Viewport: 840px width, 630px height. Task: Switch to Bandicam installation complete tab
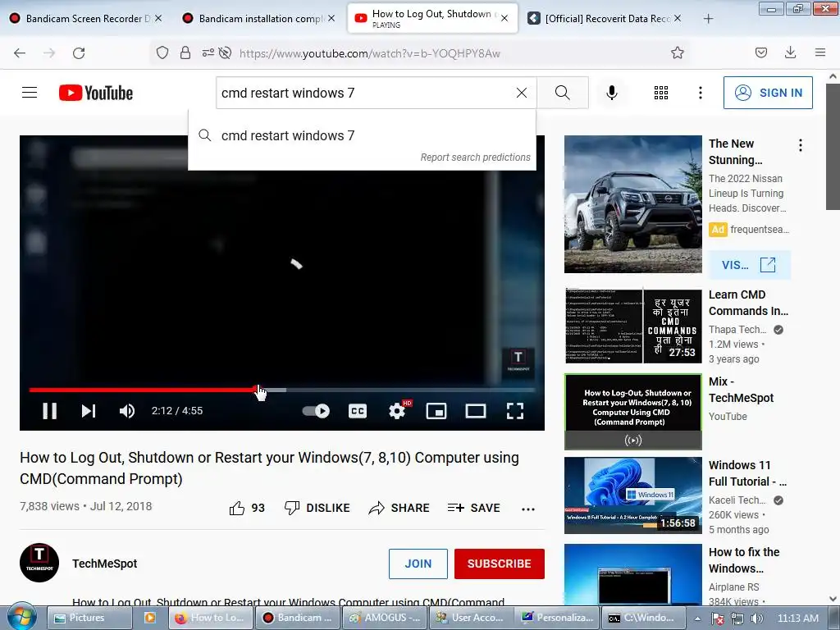tap(258, 19)
